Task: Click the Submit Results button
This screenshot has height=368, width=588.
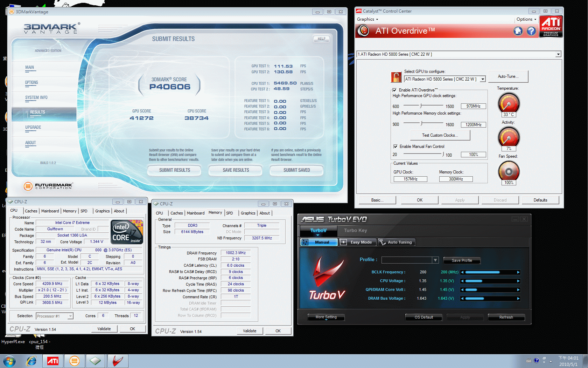Action: [x=175, y=170]
